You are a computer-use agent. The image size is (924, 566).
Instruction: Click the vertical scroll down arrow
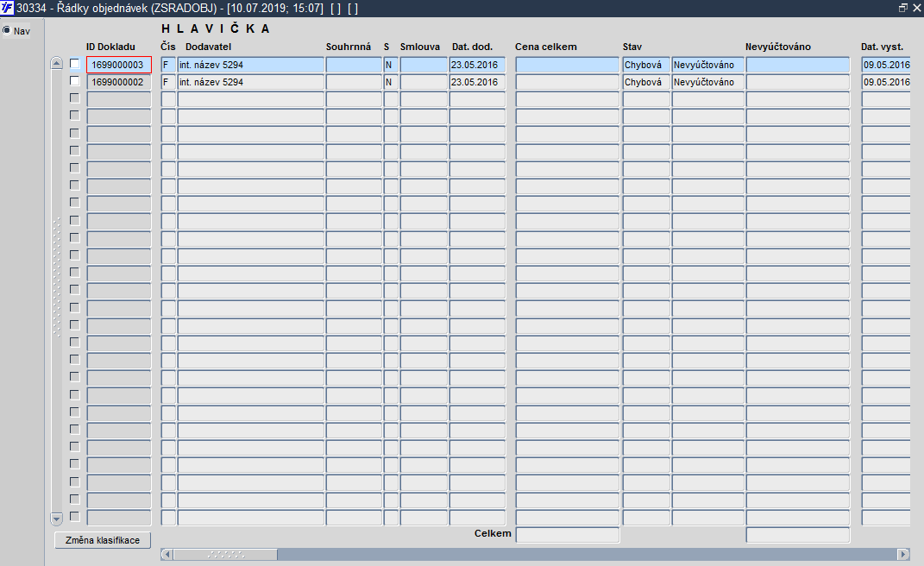pos(57,519)
